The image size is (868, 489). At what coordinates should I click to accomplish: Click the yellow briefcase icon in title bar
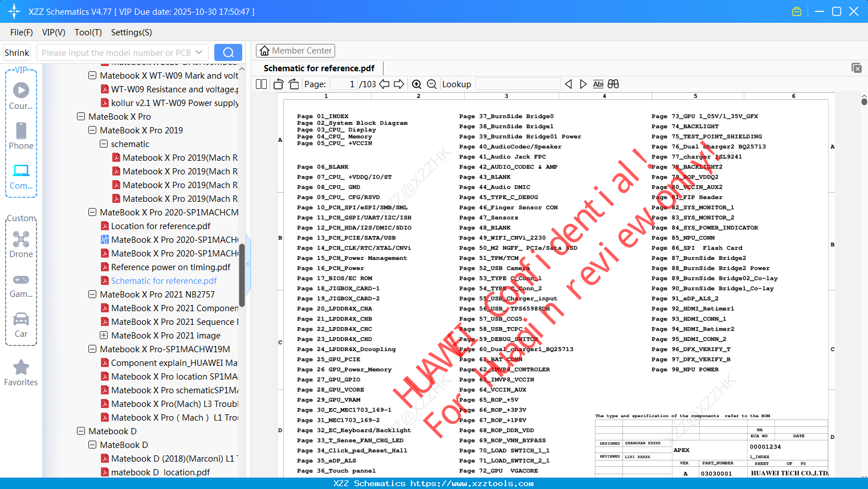(x=797, y=11)
